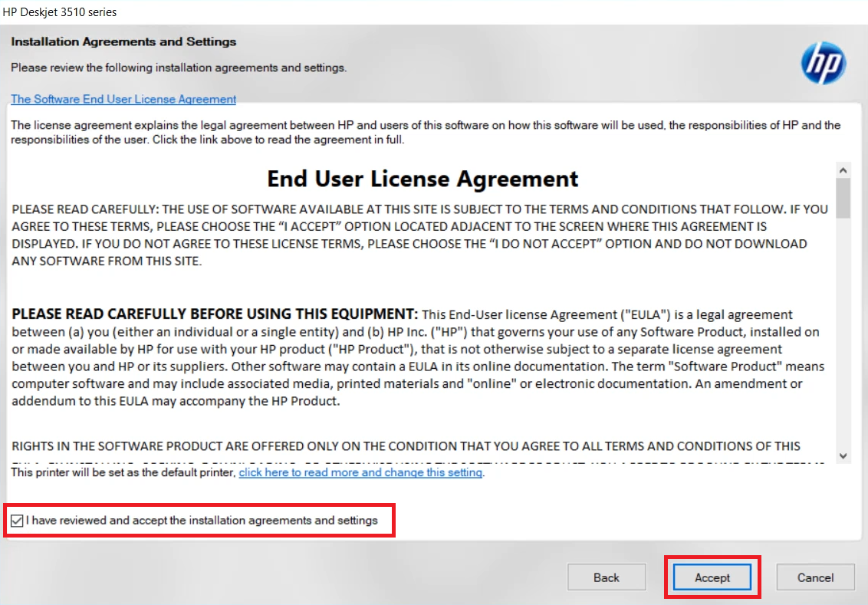Click the scrollbar down arrow in license text

843,456
